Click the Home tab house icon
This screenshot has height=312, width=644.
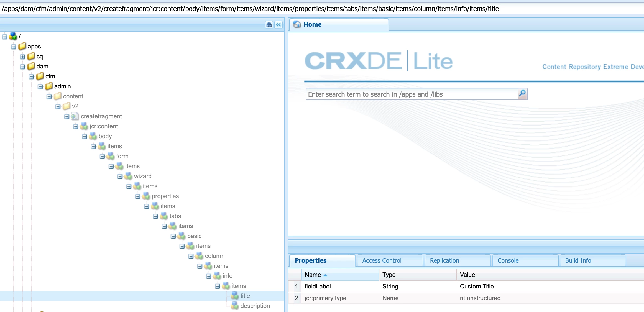coord(297,24)
